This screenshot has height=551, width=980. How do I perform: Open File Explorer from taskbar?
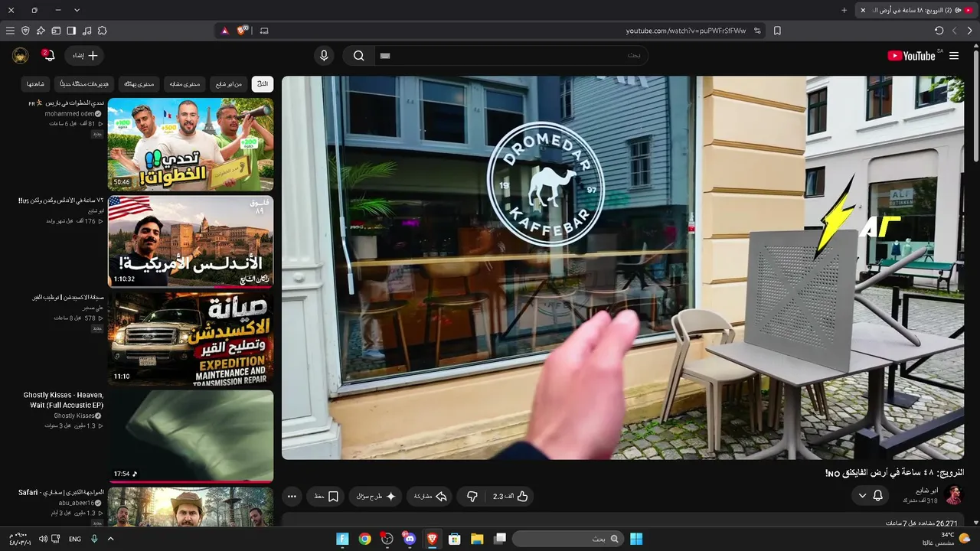pos(477,539)
